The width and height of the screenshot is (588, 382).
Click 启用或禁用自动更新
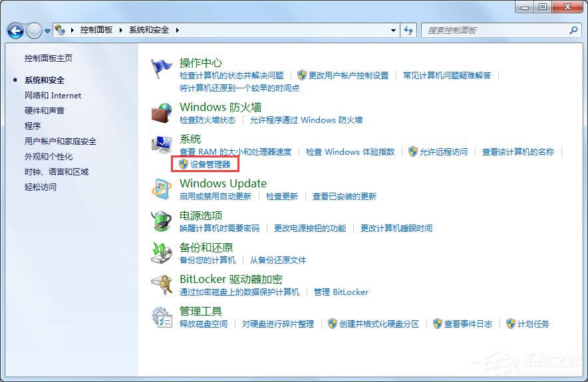tap(216, 196)
